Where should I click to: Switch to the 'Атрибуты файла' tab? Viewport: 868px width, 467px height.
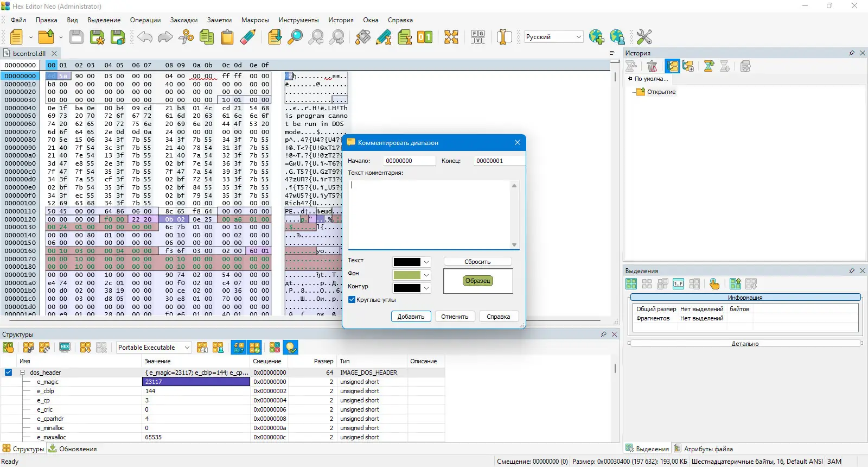(x=704, y=449)
